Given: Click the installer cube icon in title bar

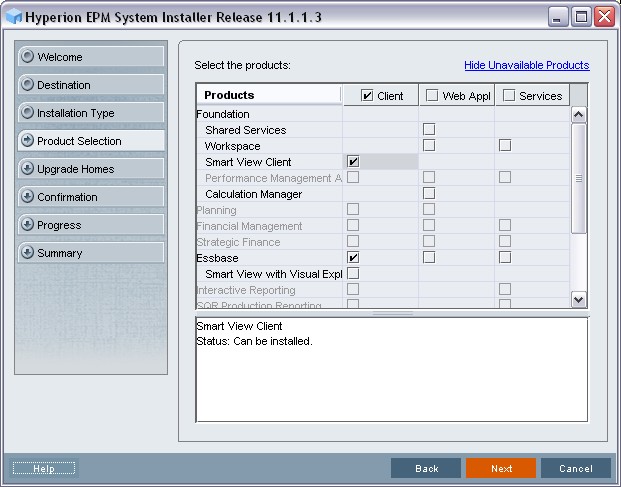Looking at the screenshot, I should click(14, 17).
